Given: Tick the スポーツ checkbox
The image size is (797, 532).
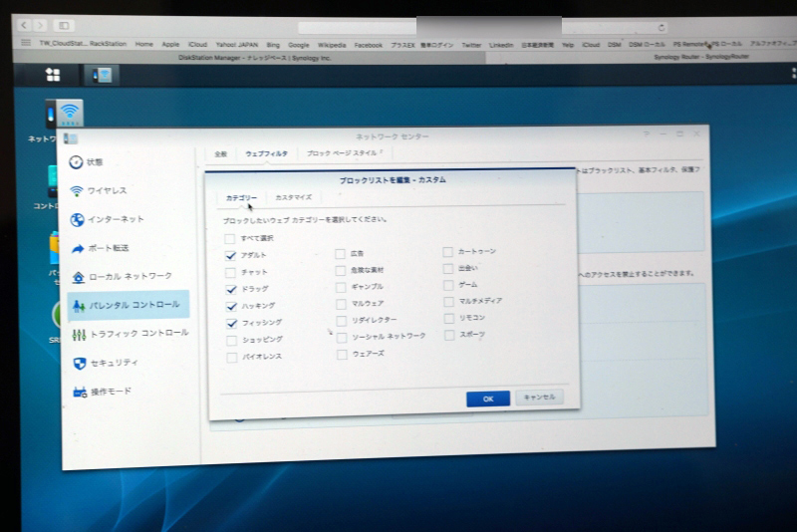Looking at the screenshot, I should point(449,335).
